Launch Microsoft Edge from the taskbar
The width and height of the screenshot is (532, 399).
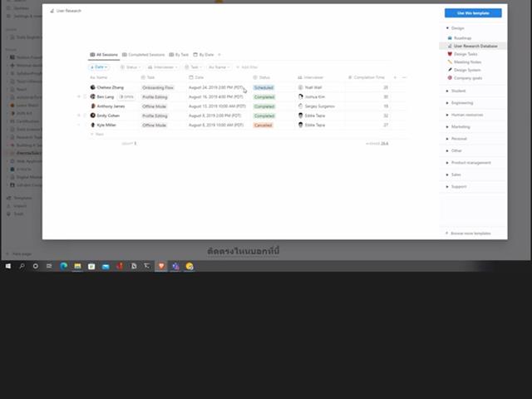(63, 266)
